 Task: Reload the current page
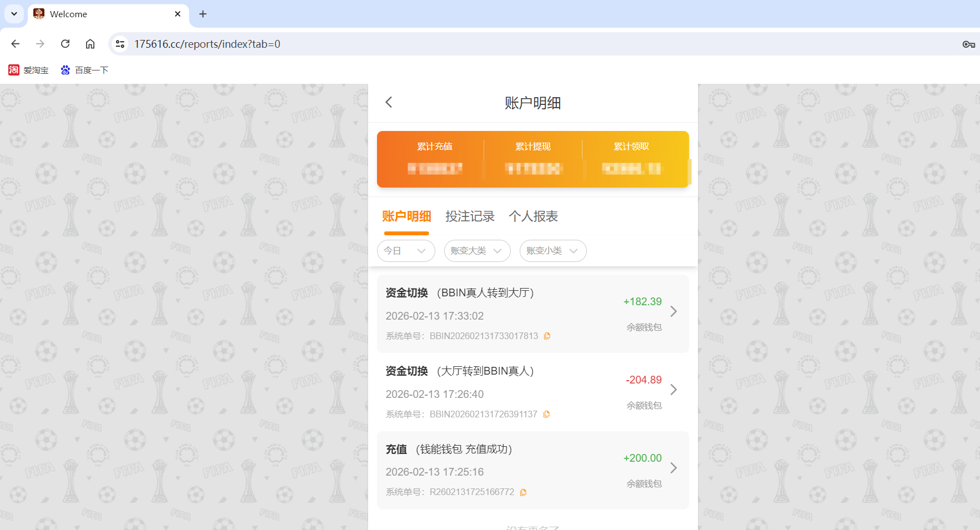coord(65,44)
